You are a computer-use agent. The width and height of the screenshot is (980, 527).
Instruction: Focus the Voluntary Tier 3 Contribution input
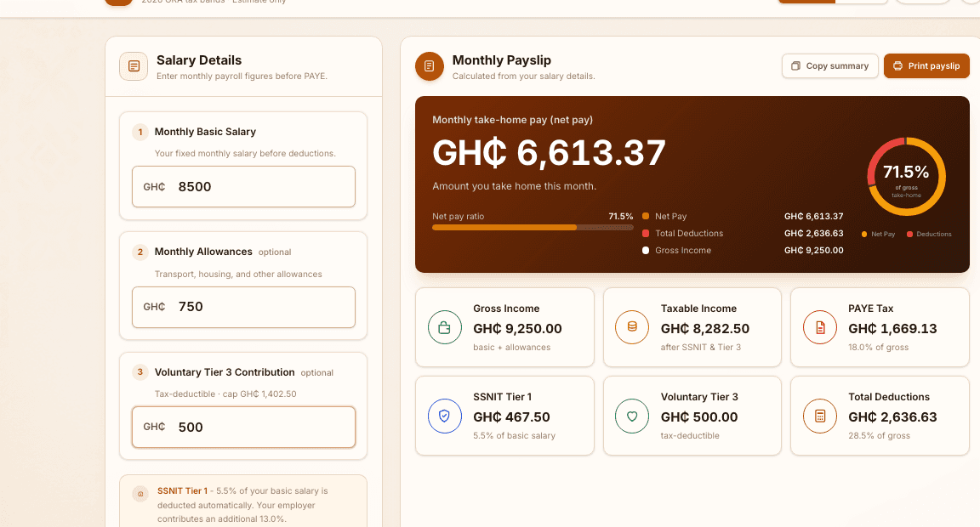(244, 427)
